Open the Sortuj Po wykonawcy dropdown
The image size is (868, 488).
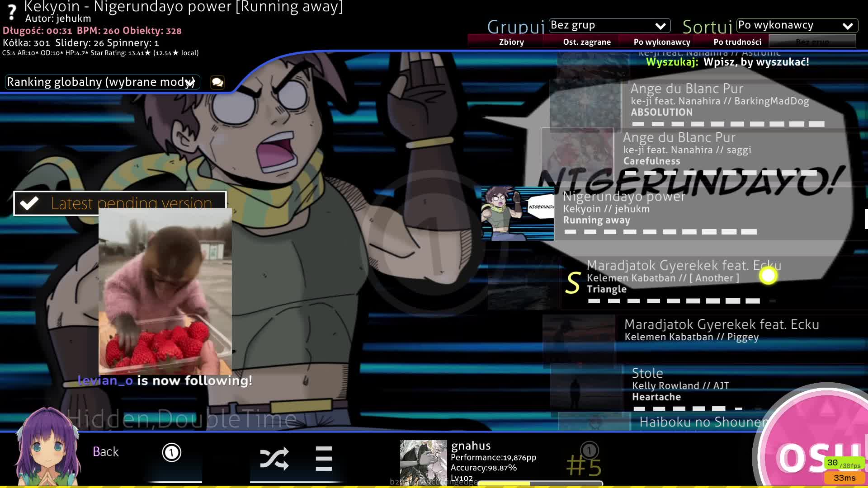point(797,25)
